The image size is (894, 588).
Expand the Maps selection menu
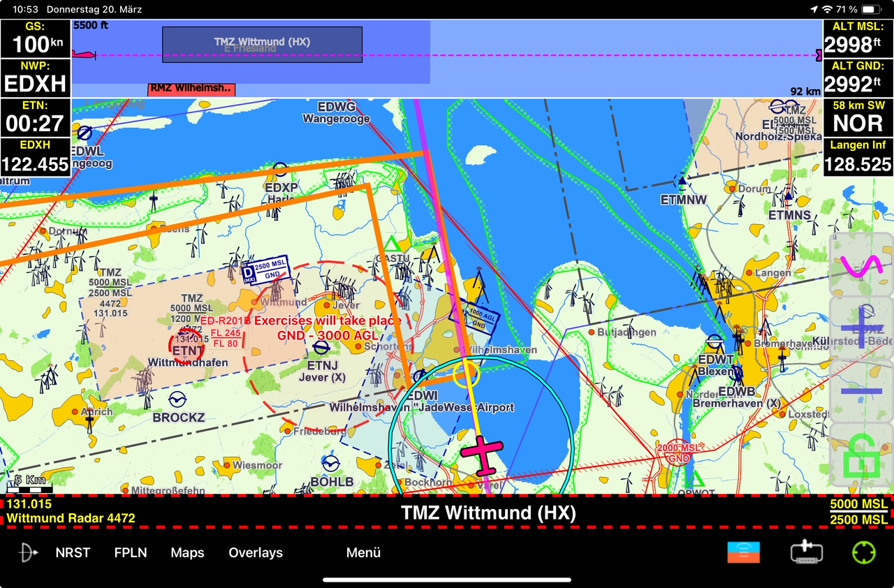pyautogui.click(x=187, y=552)
